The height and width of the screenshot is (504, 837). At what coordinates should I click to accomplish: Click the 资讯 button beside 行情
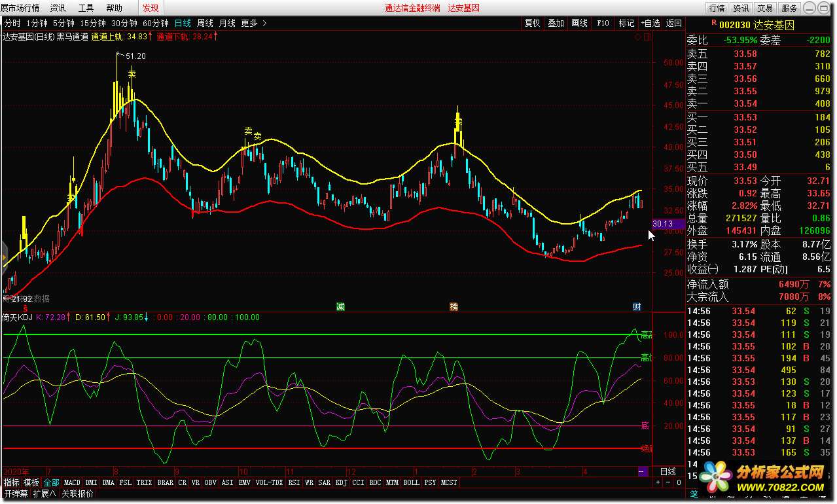(741, 9)
